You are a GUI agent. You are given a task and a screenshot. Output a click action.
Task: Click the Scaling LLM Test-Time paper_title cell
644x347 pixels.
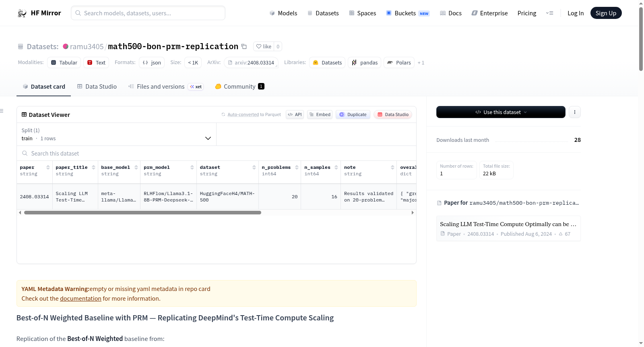coord(75,197)
